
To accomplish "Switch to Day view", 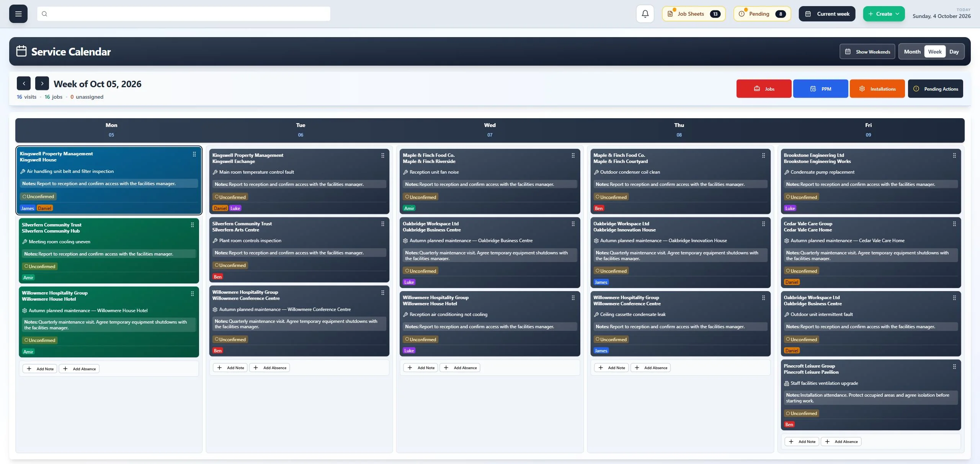I will 954,52.
